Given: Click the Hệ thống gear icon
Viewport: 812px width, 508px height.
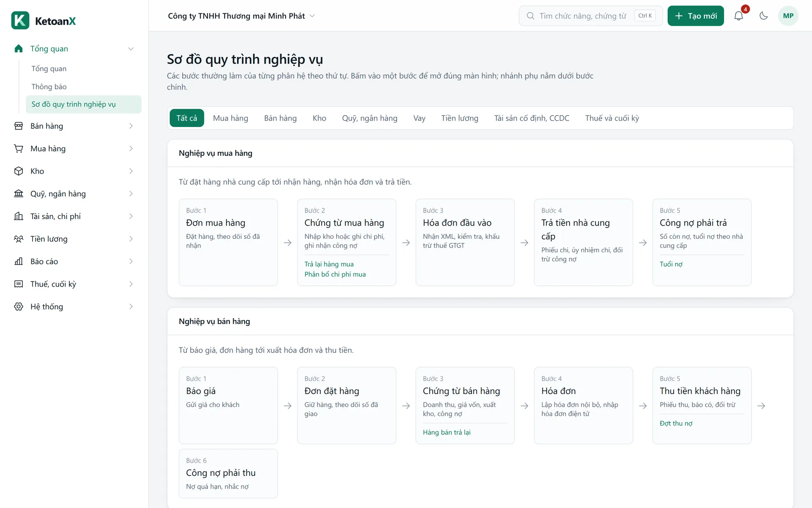Looking at the screenshot, I should [x=19, y=306].
